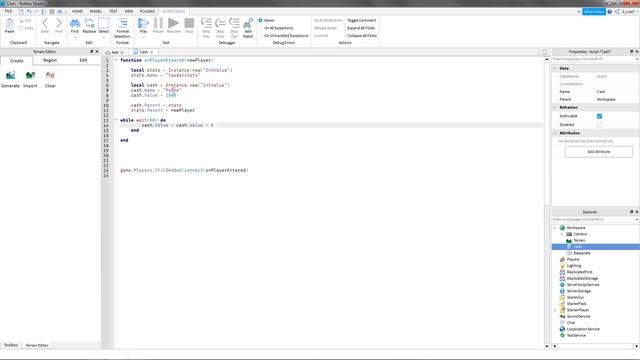Open the Edit tab in Terrain Editor
640x360 pixels.
point(83,60)
